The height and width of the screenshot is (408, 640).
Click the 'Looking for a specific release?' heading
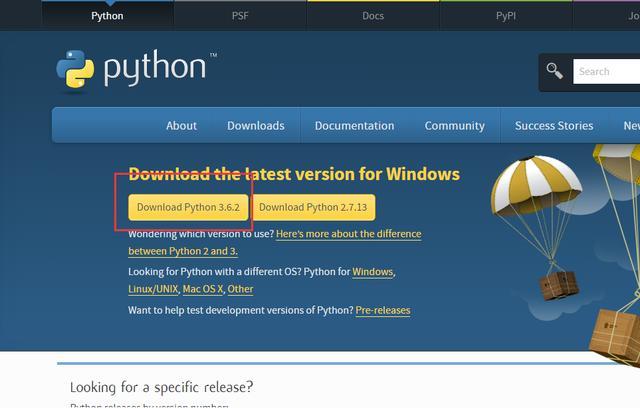point(162,387)
